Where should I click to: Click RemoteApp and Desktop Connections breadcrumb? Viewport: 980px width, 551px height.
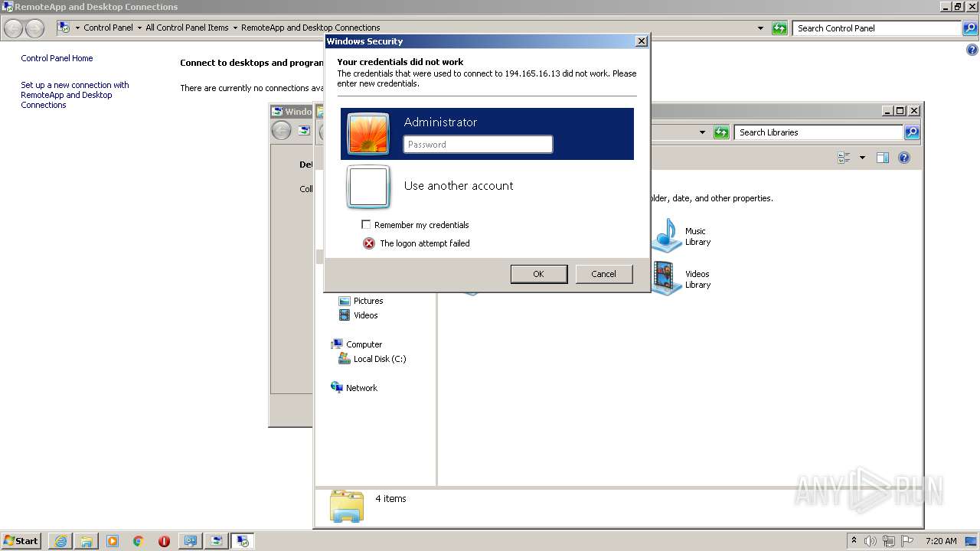310,28
